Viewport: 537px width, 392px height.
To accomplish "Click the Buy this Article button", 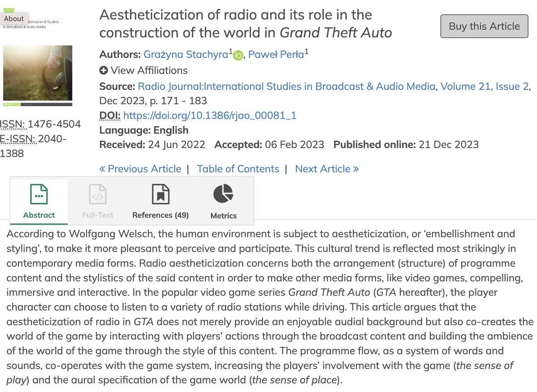I will 485,26.
